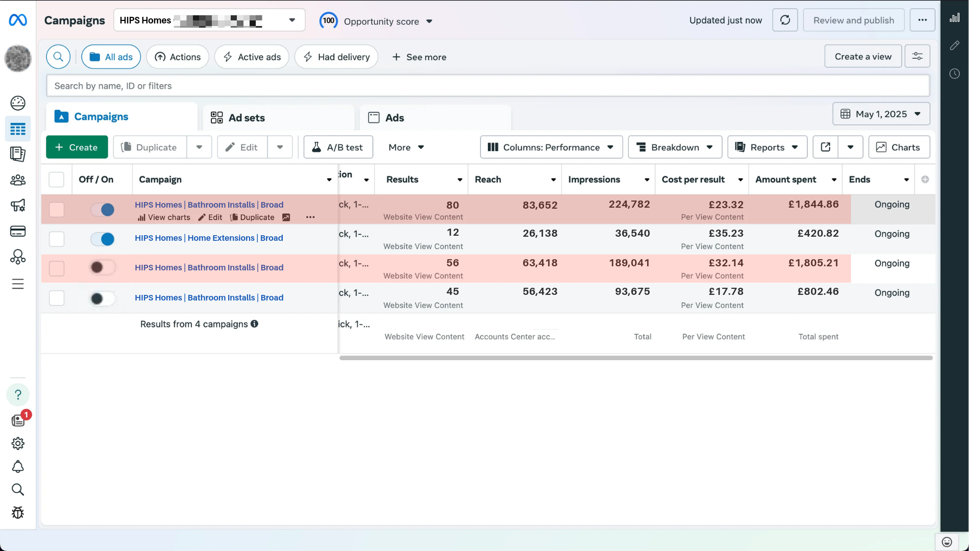The image size is (980, 551).
Task: Click the export/share icon button
Action: coord(825,147)
